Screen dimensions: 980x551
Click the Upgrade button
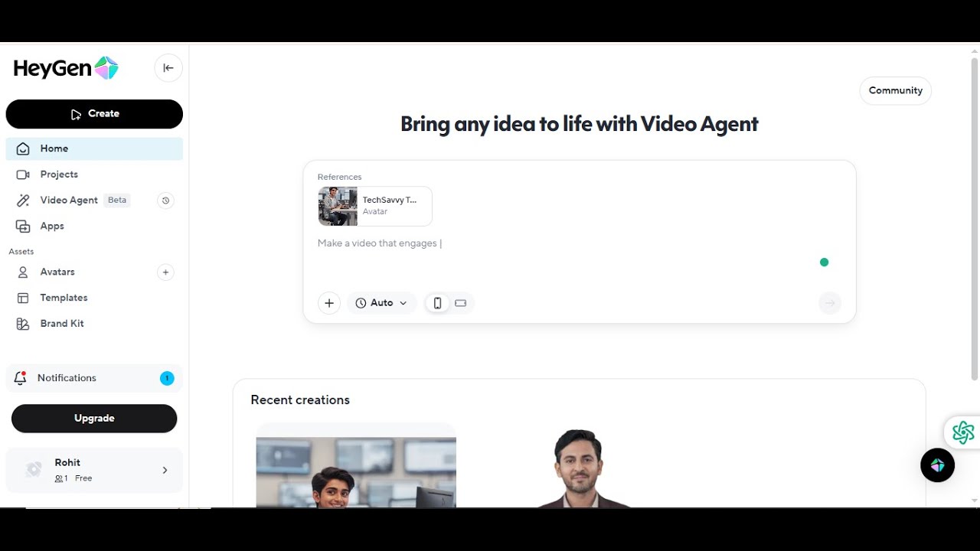click(x=94, y=419)
